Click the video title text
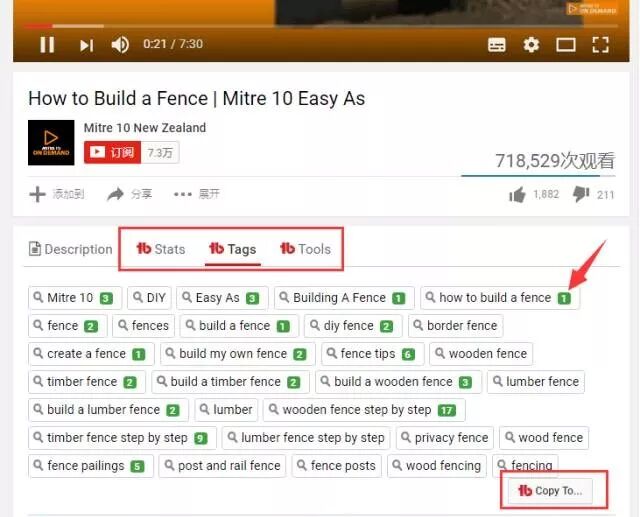 click(197, 99)
